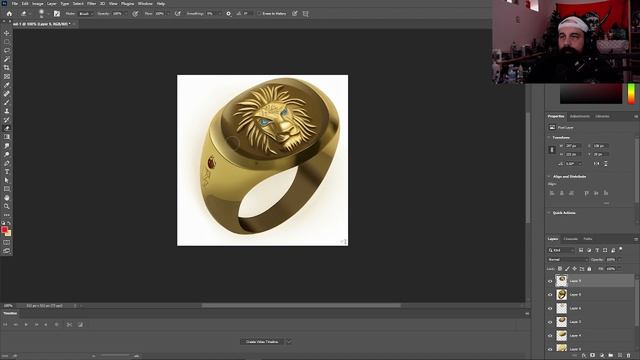Select the Dodge tool

[7, 154]
